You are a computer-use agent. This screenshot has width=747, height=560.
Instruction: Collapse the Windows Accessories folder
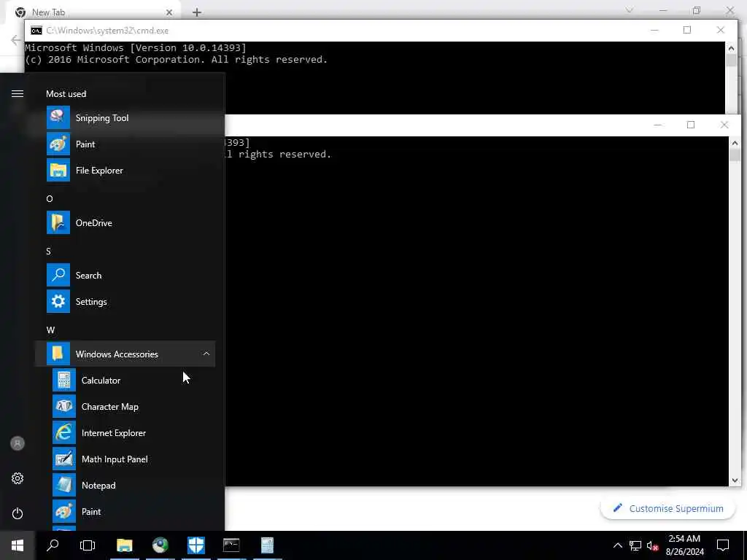125,354
